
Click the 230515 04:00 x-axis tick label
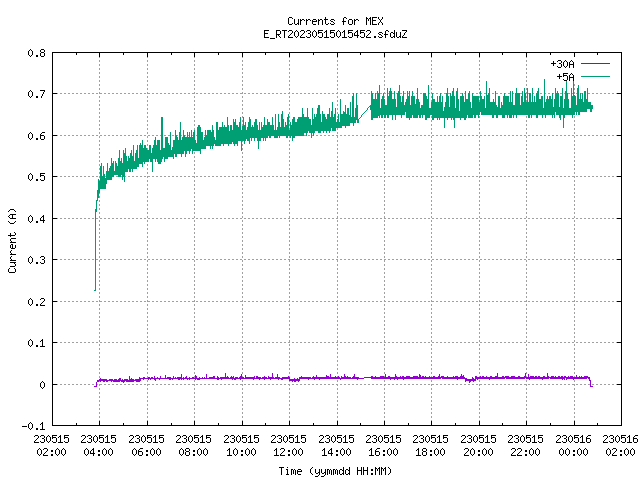[98, 445]
